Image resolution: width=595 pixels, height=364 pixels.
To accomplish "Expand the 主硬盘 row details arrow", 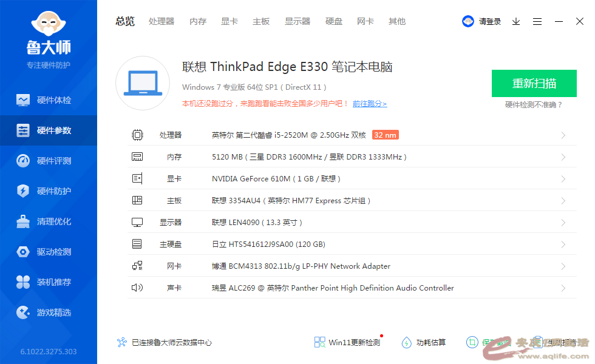I will tap(563, 244).
